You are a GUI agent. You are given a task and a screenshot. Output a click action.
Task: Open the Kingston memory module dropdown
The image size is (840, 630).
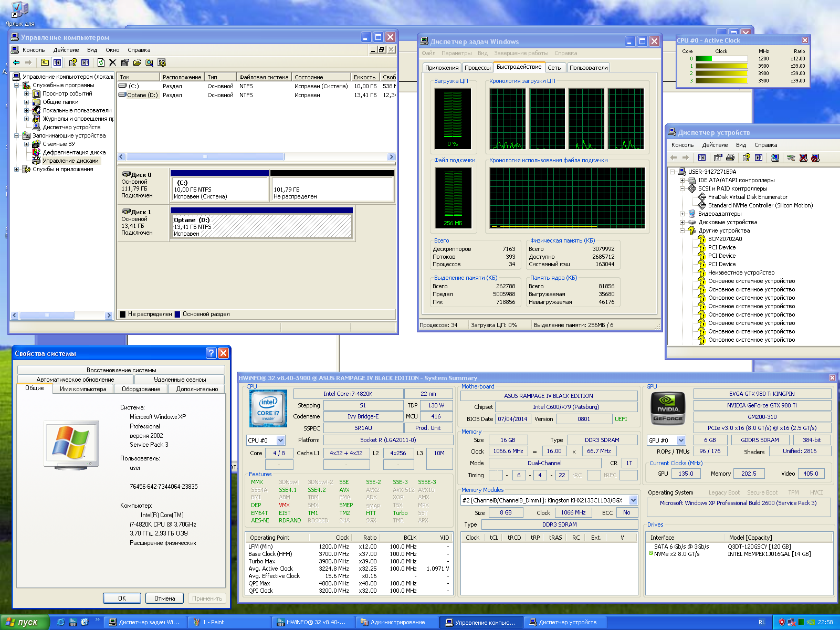pos(633,500)
